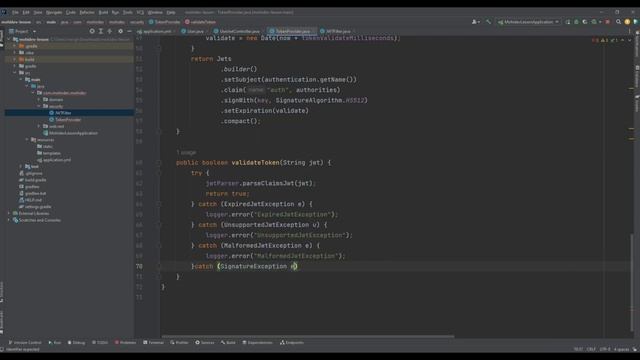Expand the test folder

pyautogui.click(x=21, y=167)
